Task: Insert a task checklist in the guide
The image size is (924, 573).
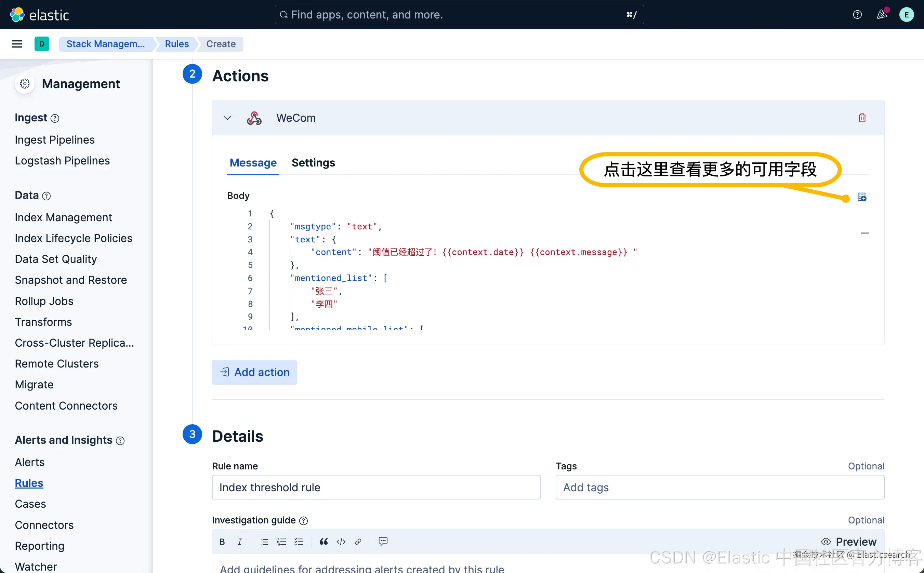Action: click(299, 542)
